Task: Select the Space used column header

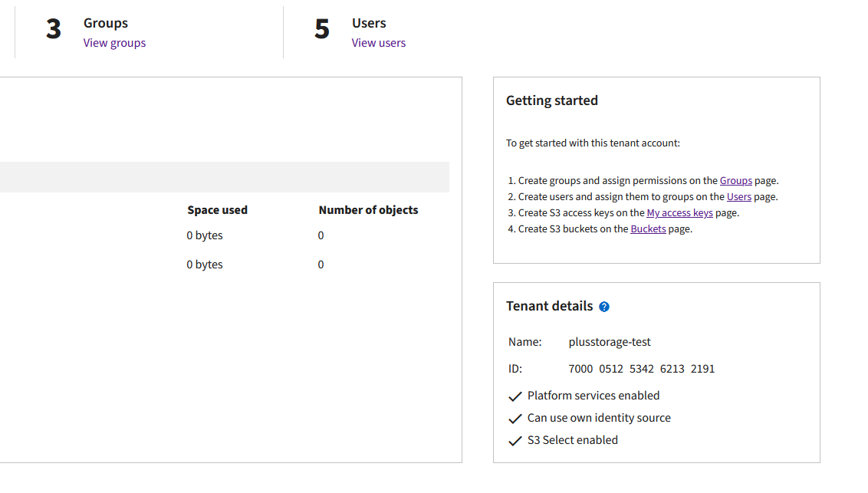Action: coord(218,210)
